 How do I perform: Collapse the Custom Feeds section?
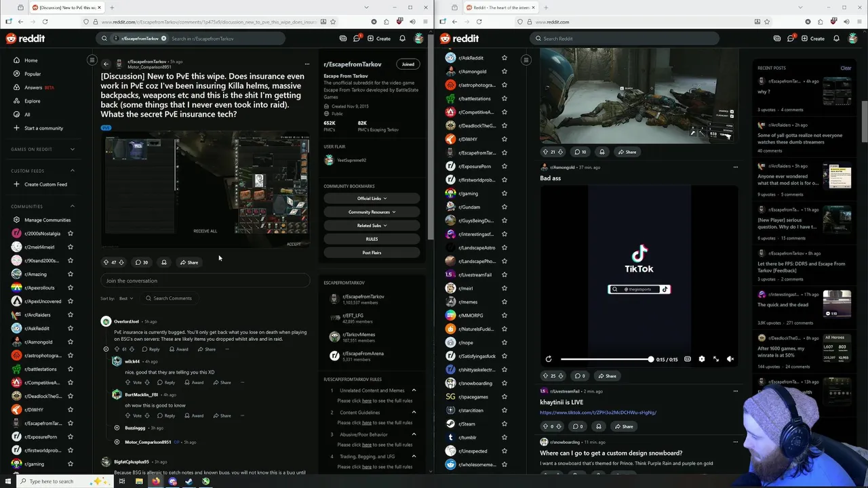(73, 171)
